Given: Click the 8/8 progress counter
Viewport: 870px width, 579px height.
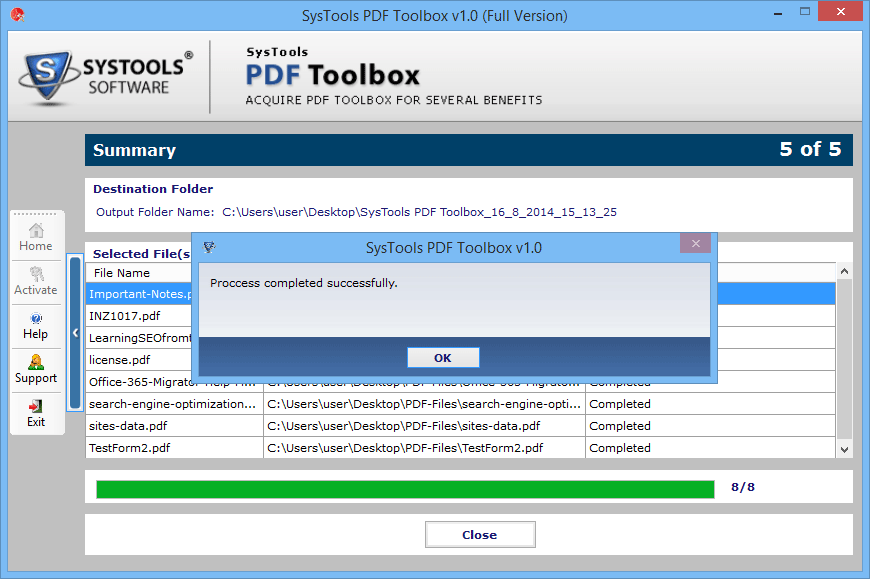Looking at the screenshot, I should click(x=742, y=487).
